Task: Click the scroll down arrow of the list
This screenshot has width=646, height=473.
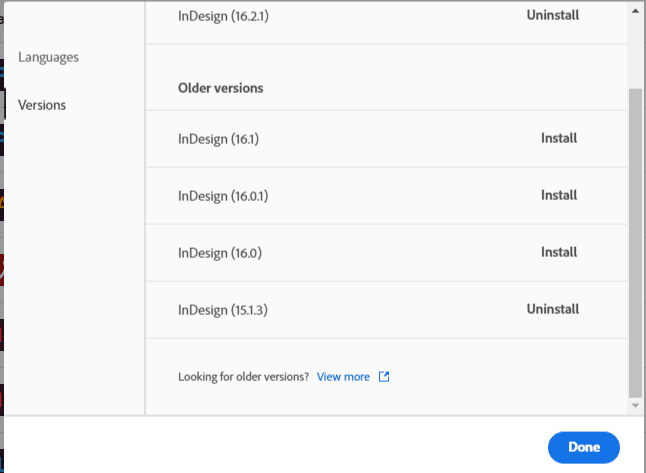Action: click(636, 406)
